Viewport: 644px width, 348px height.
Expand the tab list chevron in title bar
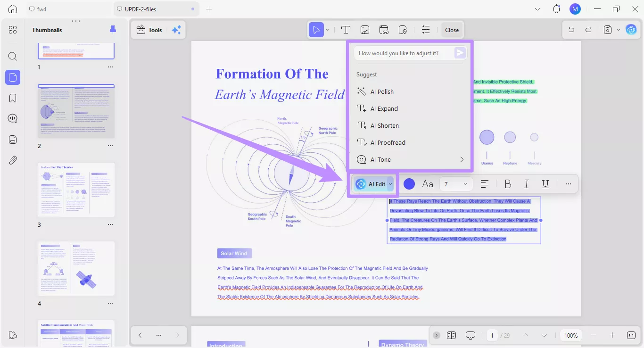click(x=537, y=9)
